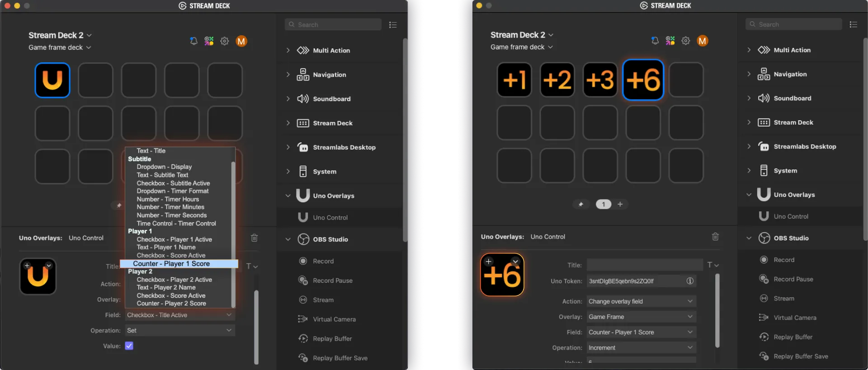
Task: Open Stream Deck 2 device dropdown, left window
Action: [x=60, y=35]
